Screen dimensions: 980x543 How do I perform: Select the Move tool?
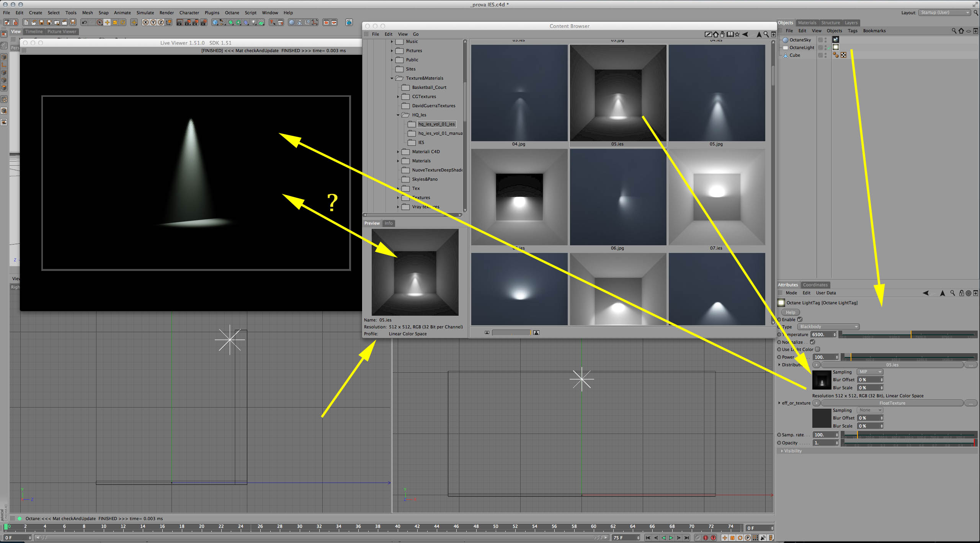[107, 23]
